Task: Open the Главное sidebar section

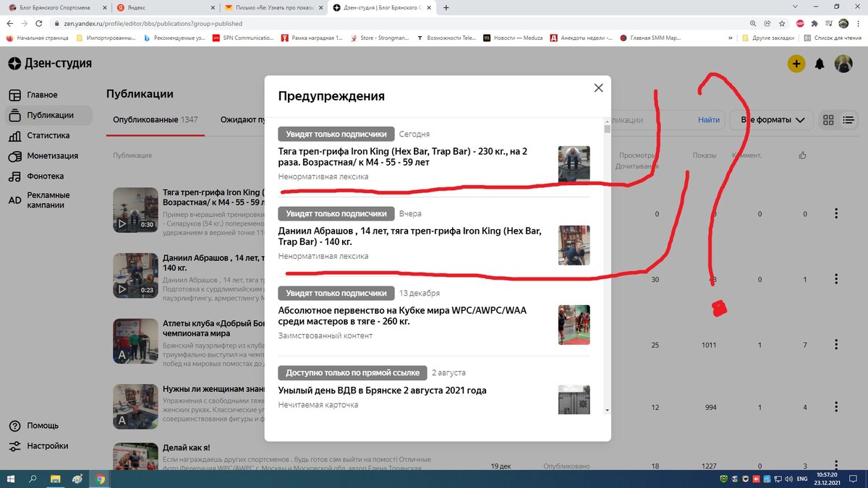Action: point(42,95)
